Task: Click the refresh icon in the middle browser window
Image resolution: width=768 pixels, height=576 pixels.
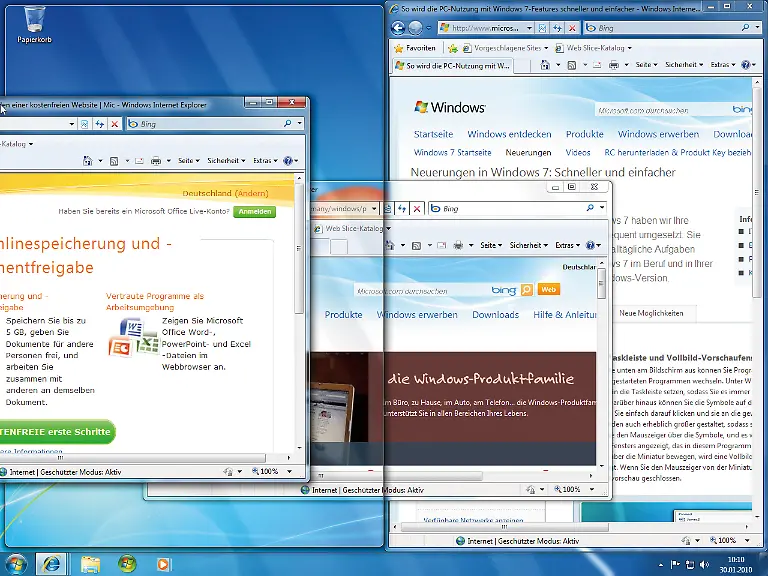Action: point(401,208)
